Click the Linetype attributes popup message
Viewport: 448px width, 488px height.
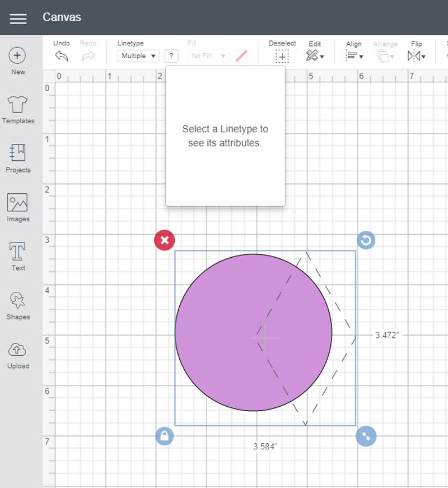225,136
